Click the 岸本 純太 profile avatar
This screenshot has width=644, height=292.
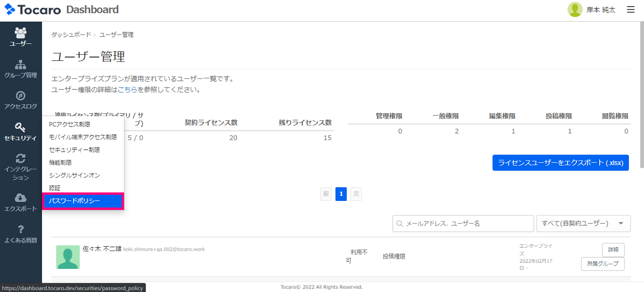coord(575,9)
